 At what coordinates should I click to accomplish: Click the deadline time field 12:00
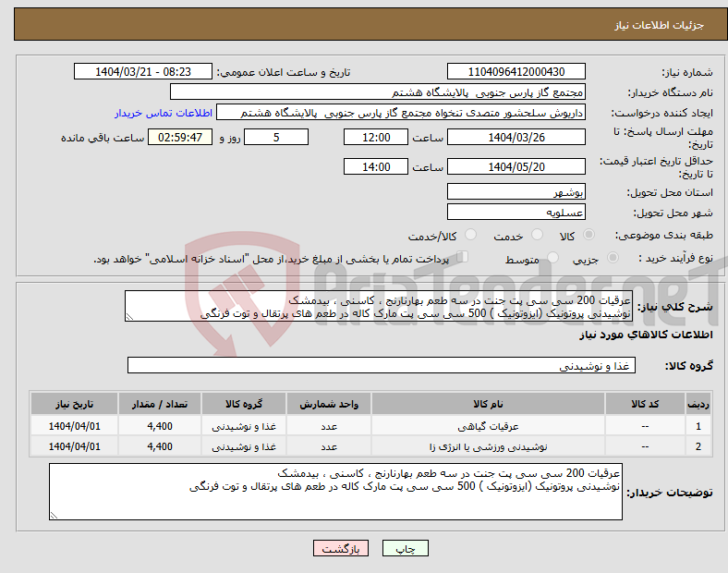coord(376,138)
